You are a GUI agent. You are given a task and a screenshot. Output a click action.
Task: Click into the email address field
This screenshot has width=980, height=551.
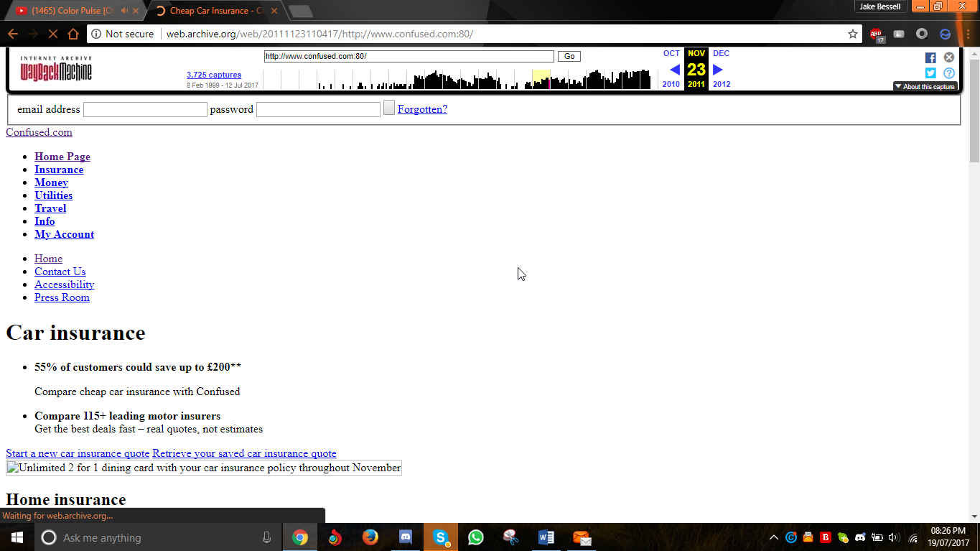coord(145,109)
